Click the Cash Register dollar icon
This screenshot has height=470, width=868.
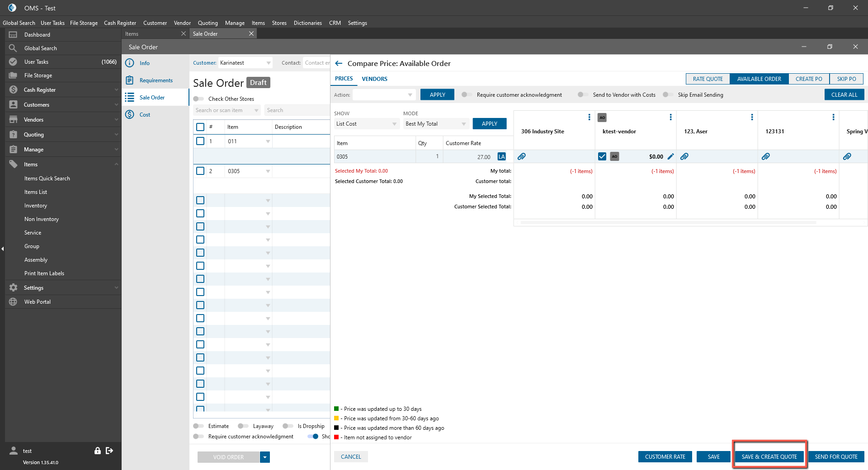point(13,90)
